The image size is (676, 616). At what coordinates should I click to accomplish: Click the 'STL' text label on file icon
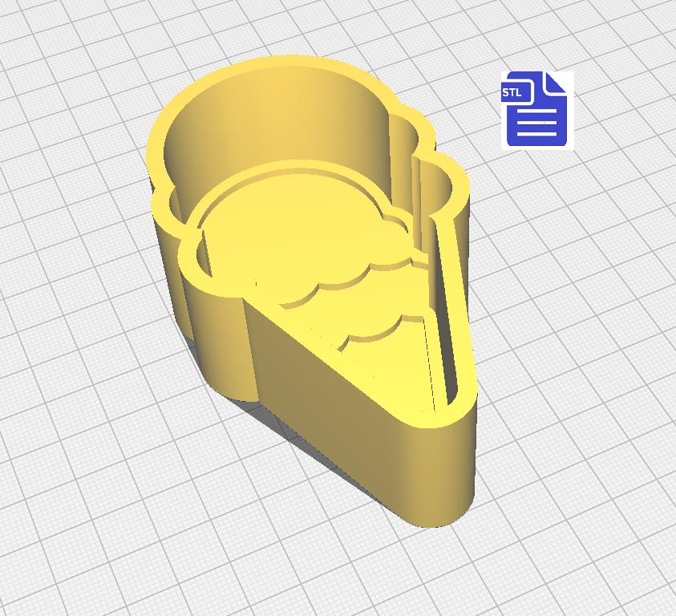(512, 92)
